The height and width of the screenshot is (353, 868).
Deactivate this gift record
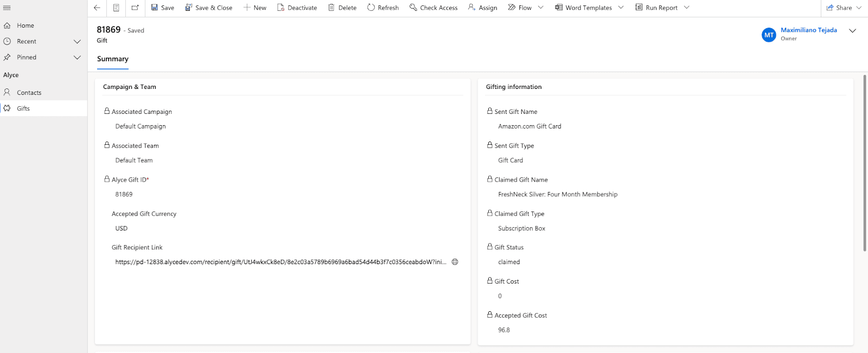297,8
